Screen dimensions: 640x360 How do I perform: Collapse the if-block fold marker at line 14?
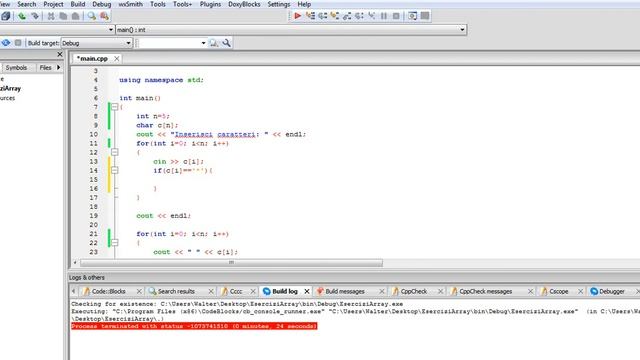(115, 170)
